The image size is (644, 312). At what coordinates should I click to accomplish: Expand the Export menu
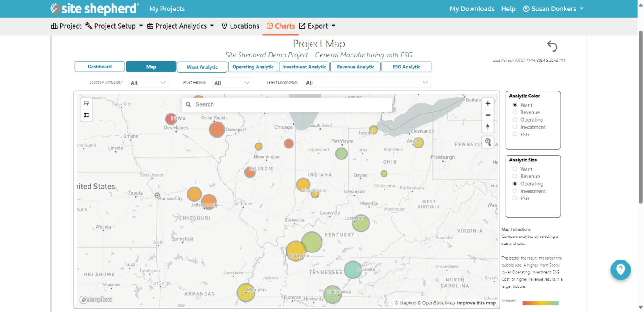pyautogui.click(x=317, y=26)
